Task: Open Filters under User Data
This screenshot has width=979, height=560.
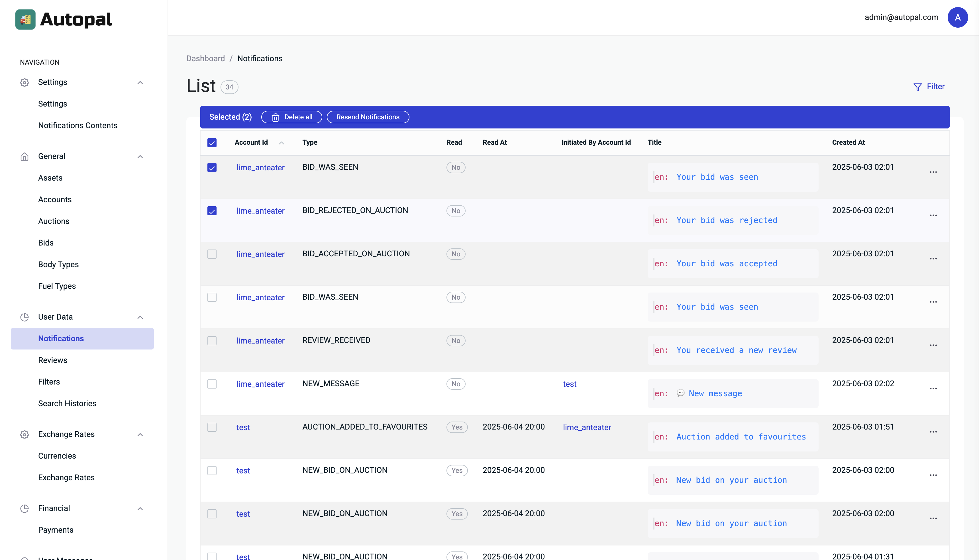Action: [49, 382]
